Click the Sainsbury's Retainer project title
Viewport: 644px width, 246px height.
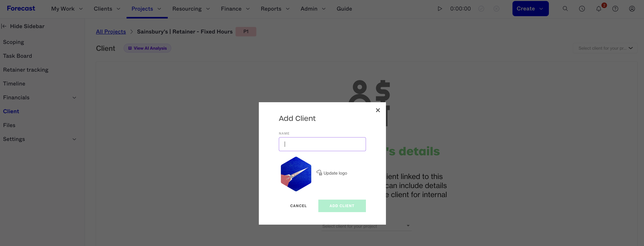pos(185,32)
